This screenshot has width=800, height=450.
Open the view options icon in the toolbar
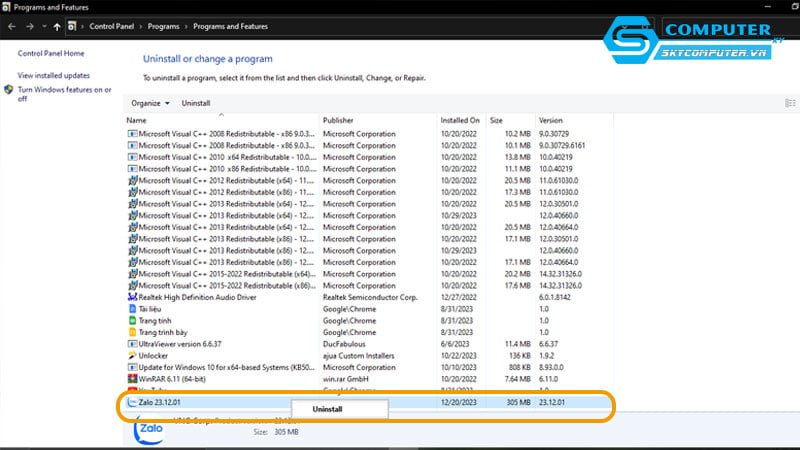coord(790,103)
